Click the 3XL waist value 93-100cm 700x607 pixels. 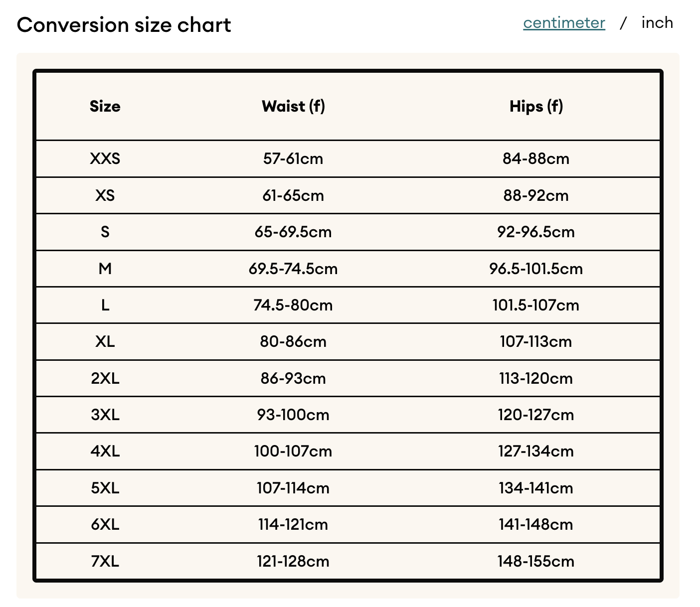tap(293, 415)
